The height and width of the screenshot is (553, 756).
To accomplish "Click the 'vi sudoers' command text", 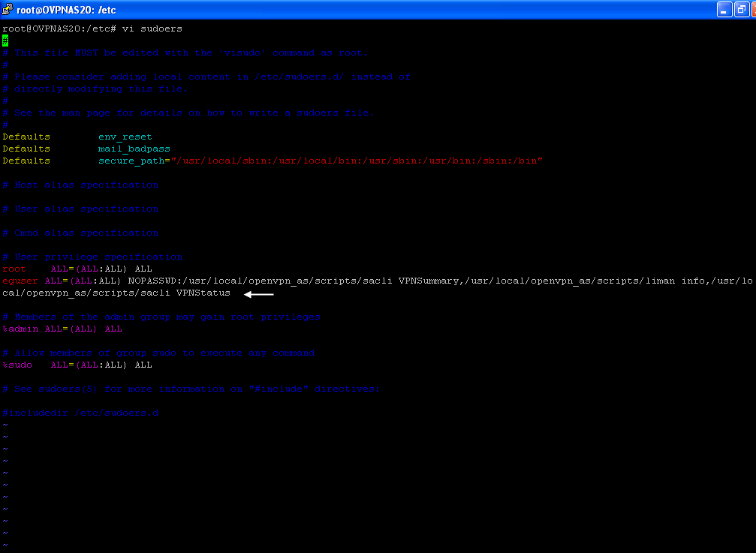I will (152, 29).
